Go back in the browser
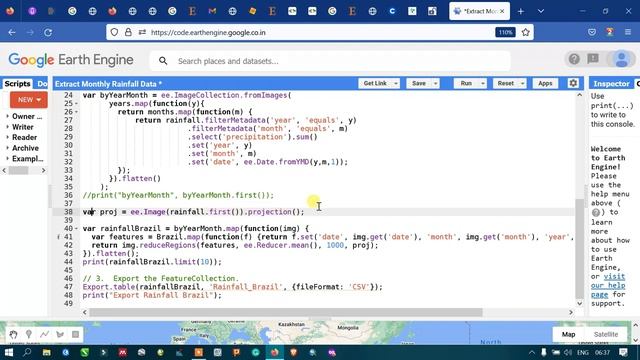The image size is (640, 360). pyautogui.click(x=12, y=32)
